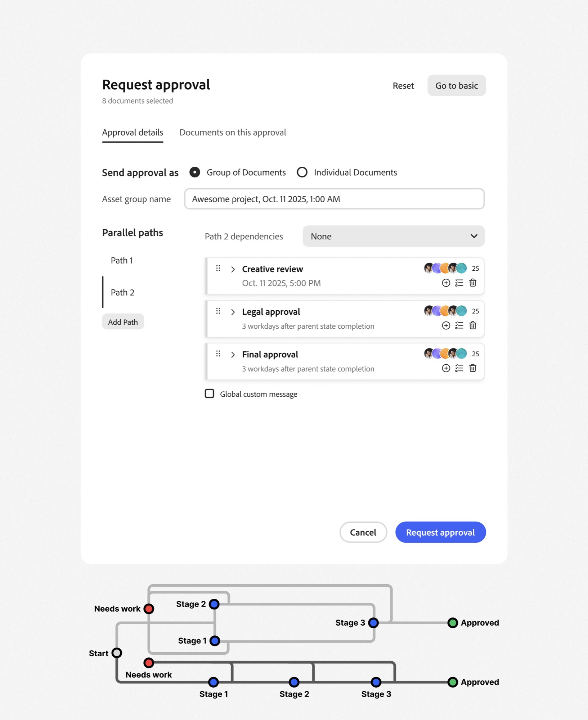Click the Legal approval '3 workdays' deadline text

point(308,326)
